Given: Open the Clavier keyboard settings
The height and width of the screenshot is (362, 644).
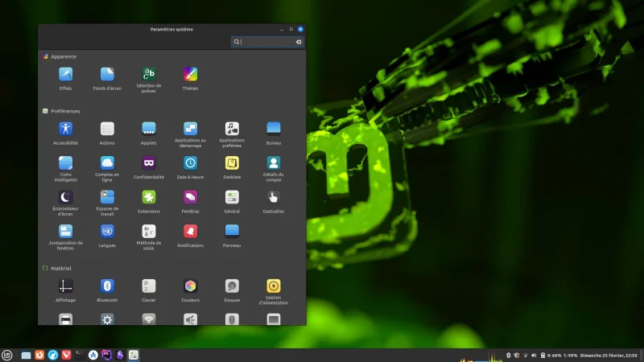Looking at the screenshot, I should point(149,290).
